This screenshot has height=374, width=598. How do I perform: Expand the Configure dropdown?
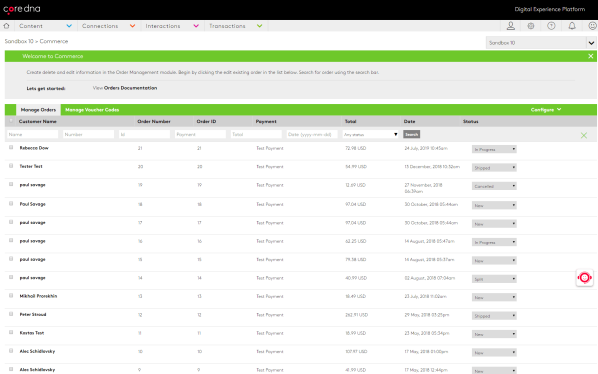546,110
